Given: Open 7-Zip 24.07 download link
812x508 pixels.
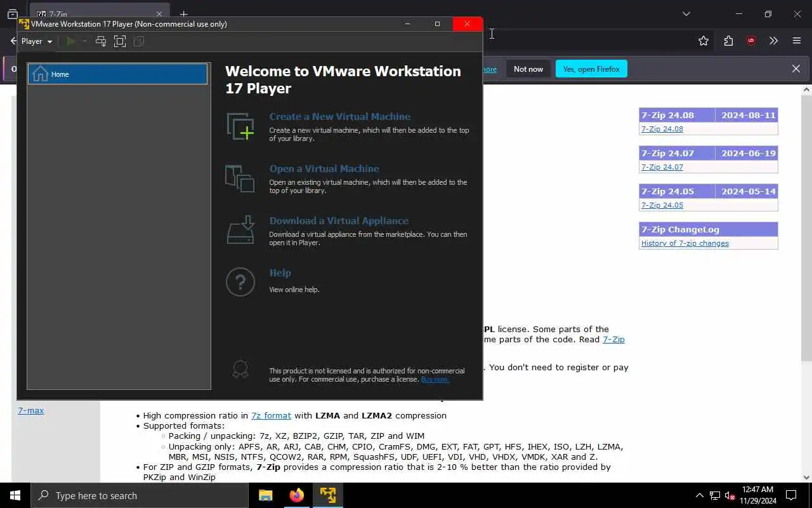Looking at the screenshot, I should point(662,167).
